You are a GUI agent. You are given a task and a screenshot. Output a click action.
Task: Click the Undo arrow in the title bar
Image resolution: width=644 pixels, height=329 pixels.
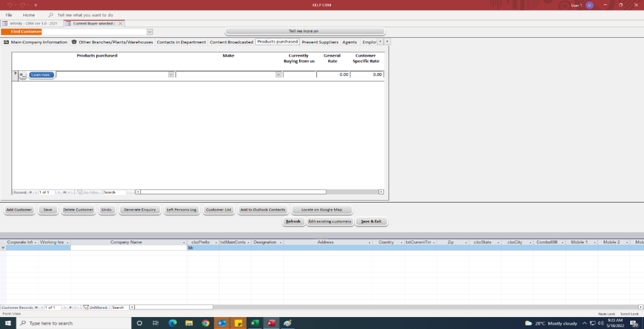[x=9, y=5]
